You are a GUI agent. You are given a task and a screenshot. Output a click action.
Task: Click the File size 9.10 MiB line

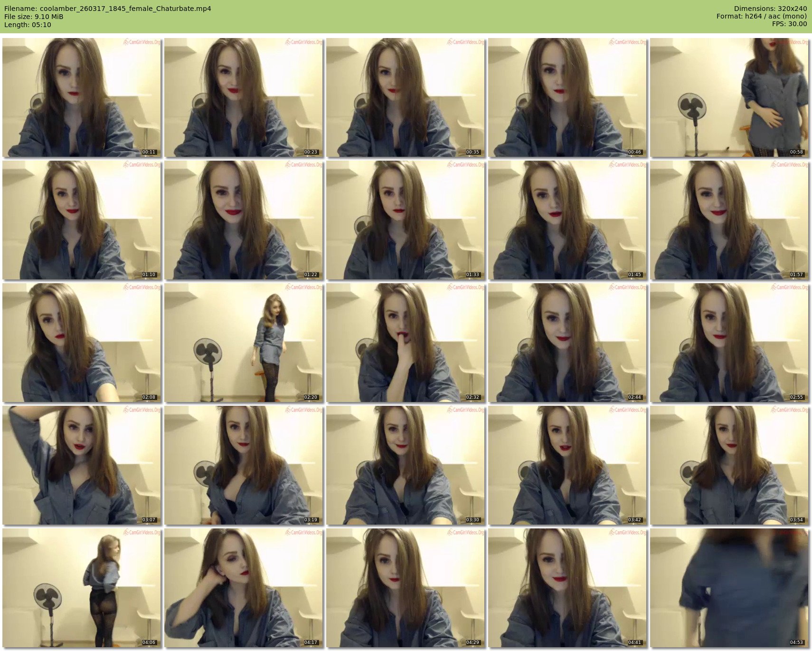(34, 17)
